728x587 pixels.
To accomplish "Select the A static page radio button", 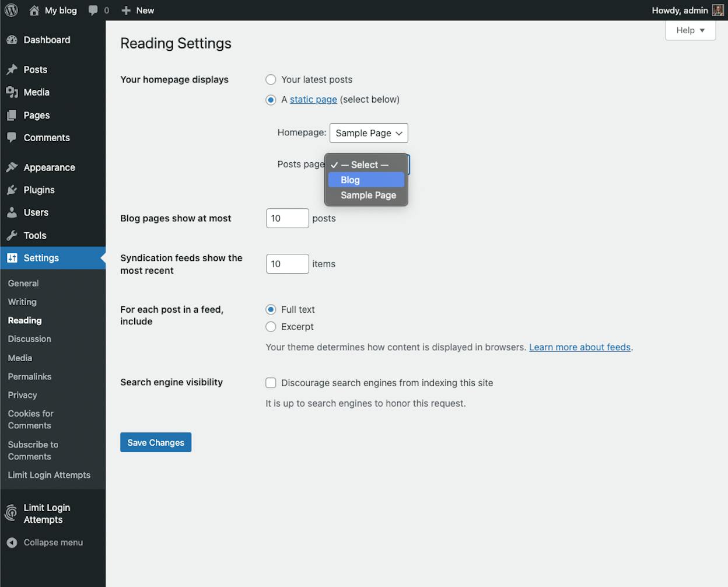I will [271, 100].
